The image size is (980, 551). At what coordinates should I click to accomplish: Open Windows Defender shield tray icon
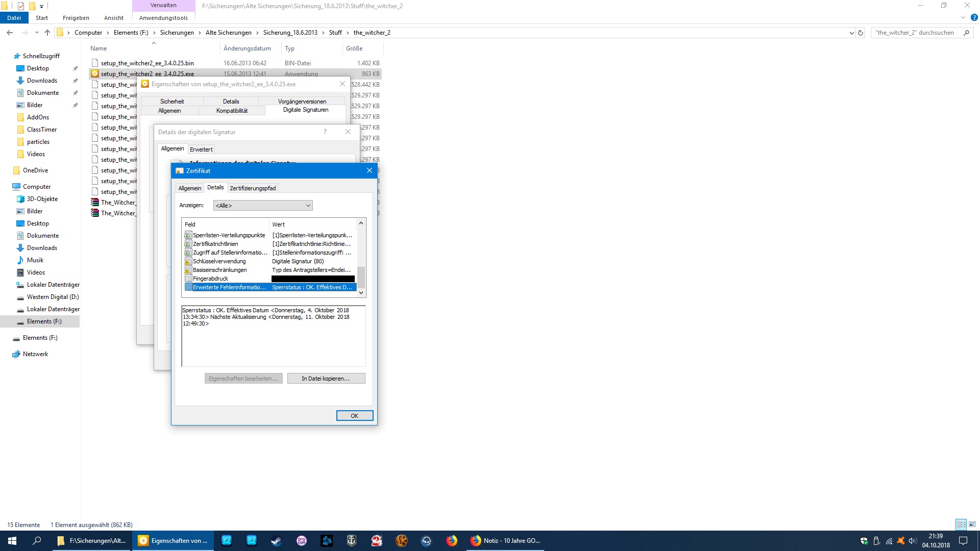tap(864, 541)
